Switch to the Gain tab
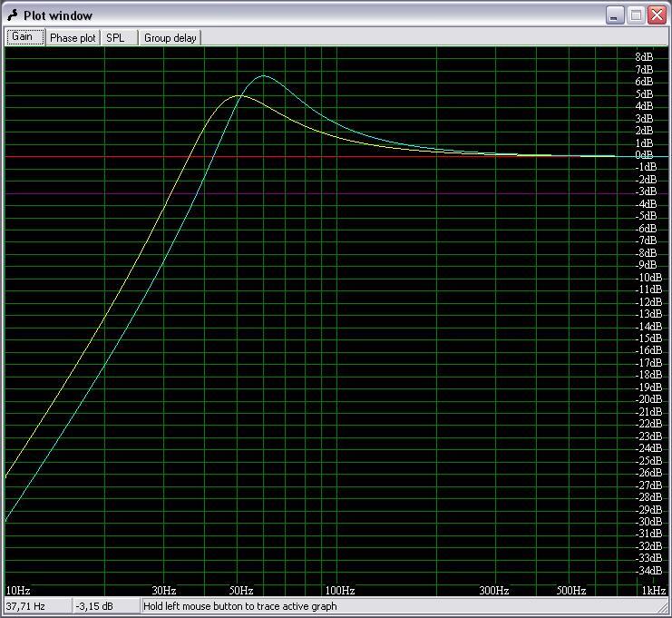Image resolution: width=672 pixels, height=618 pixels. tap(24, 37)
